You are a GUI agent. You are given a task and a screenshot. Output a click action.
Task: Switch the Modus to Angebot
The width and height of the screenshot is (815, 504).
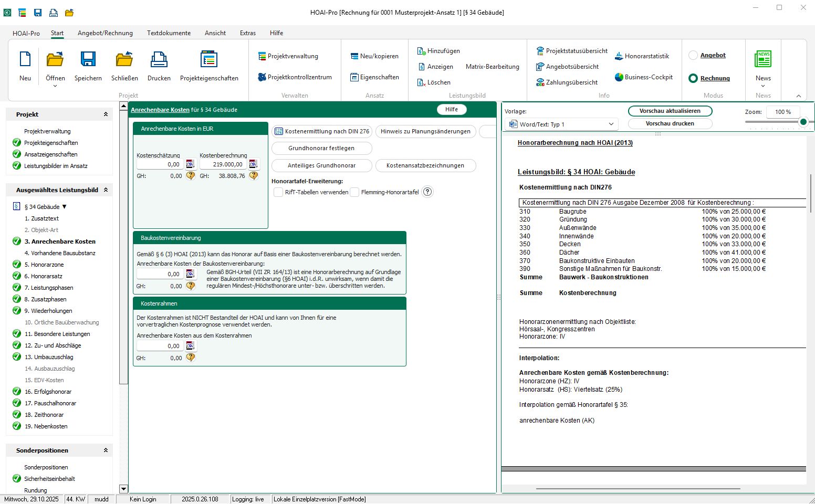(x=693, y=55)
